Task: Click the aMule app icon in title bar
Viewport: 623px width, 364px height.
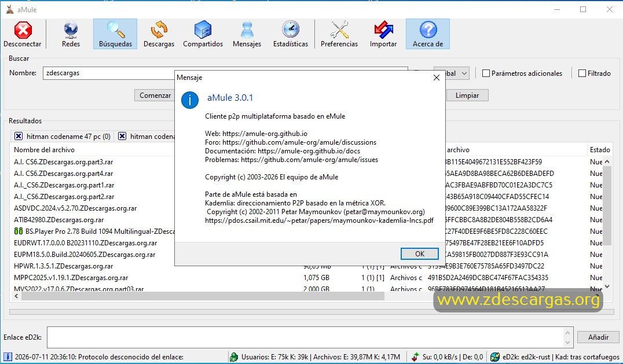Action: pyautogui.click(x=9, y=9)
